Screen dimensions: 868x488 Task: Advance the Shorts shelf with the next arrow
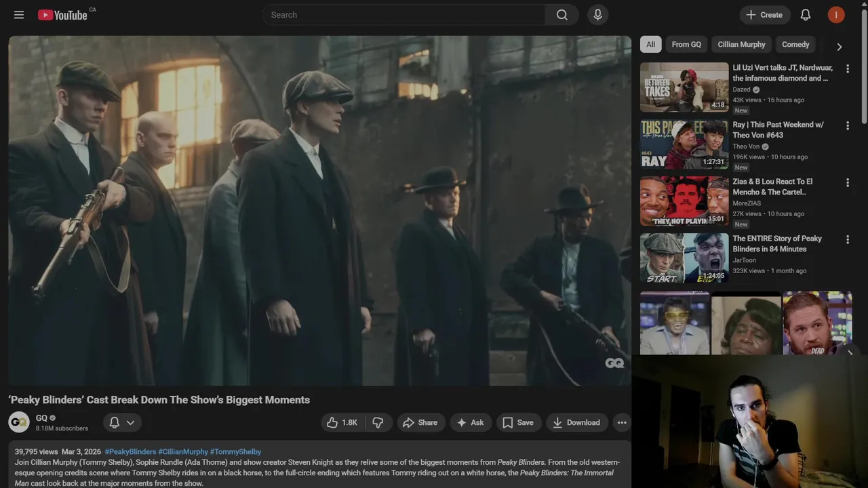[850, 352]
